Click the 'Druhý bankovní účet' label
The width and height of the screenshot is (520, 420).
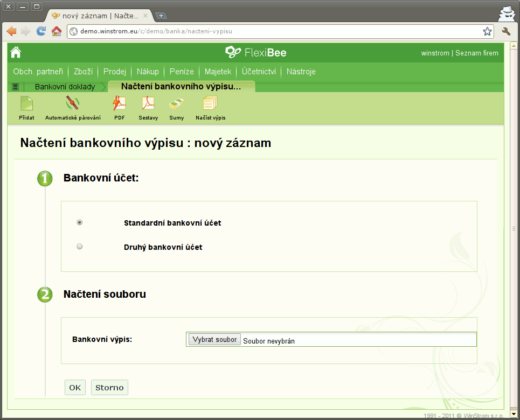(163, 247)
